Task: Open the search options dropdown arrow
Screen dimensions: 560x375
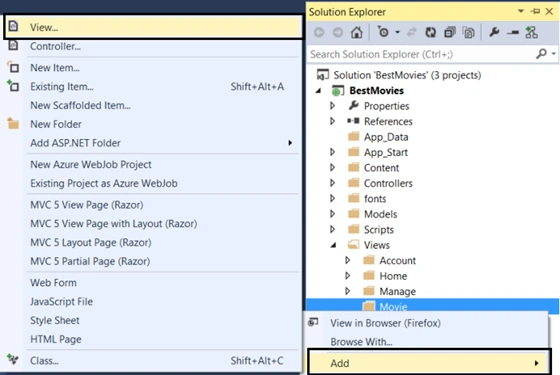Action: (554, 54)
